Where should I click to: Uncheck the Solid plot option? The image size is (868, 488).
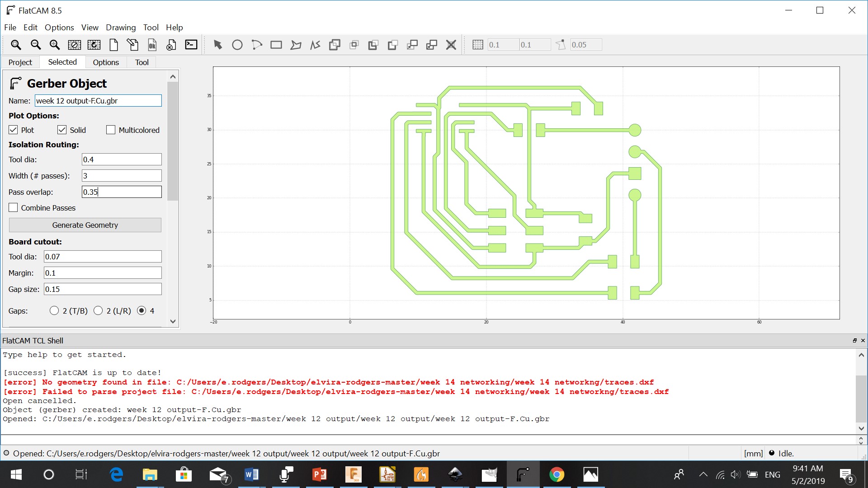pyautogui.click(x=62, y=130)
